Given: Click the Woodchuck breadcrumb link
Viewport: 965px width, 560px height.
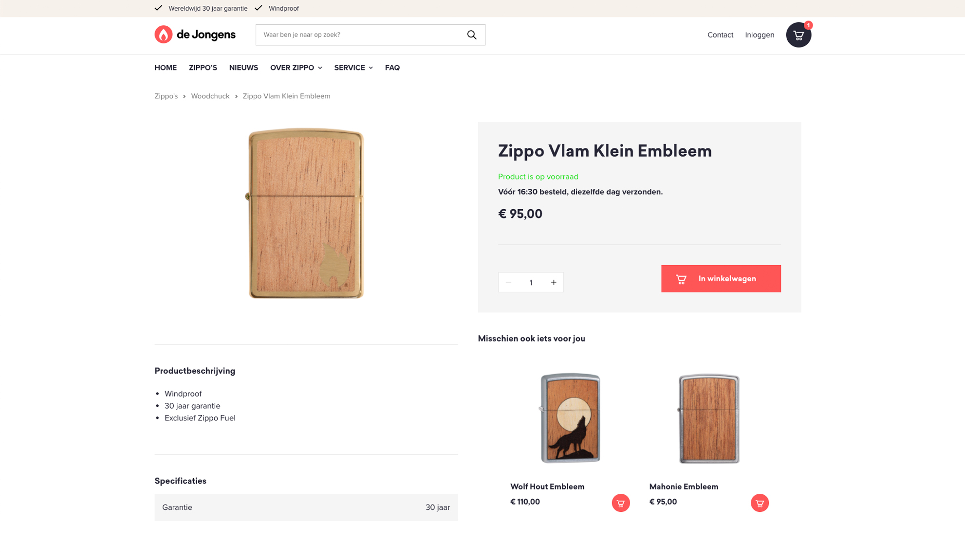Looking at the screenshot, I should pos(210,96).
